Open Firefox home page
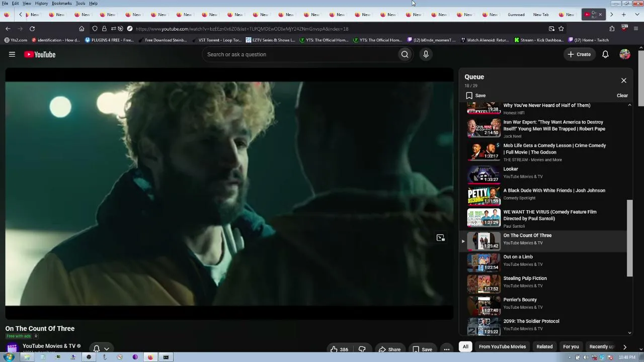The image size is (644, 362). (x=82, y=29)
